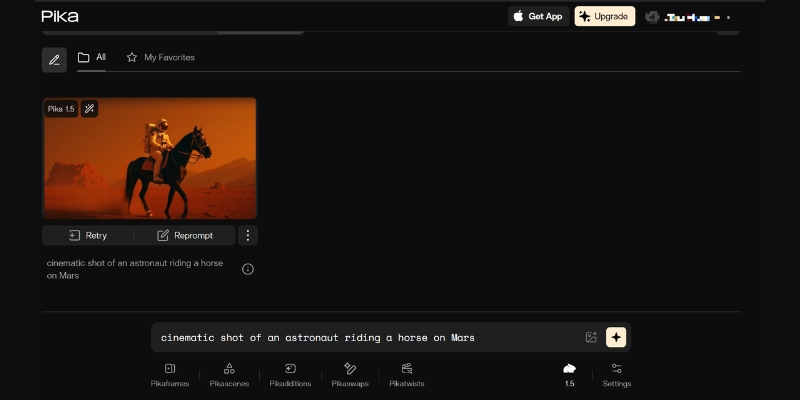Click the sparkle generate button
The height and width of the screenshot is (400, 800).
616,337
